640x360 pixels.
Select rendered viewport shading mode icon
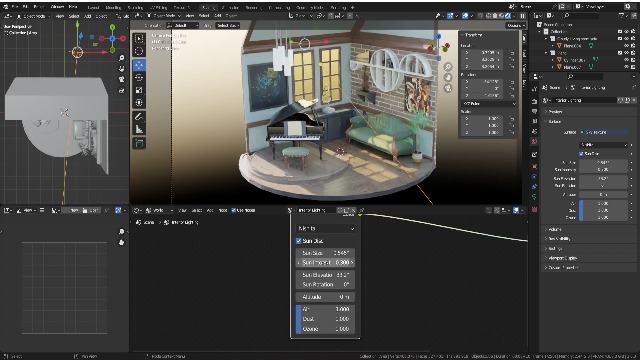coord(508,16)
